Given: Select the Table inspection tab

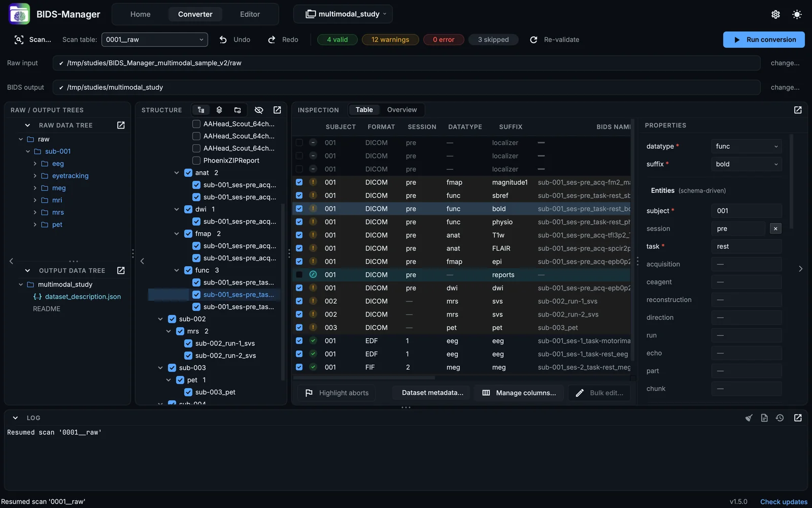Looking at the screenshot, I should click(364, 110).
